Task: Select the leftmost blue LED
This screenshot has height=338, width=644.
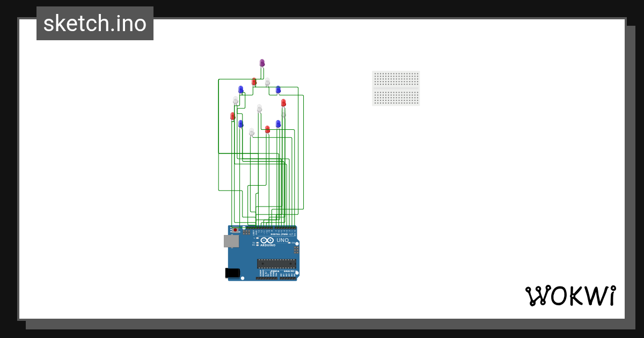Action: [240, 90]
